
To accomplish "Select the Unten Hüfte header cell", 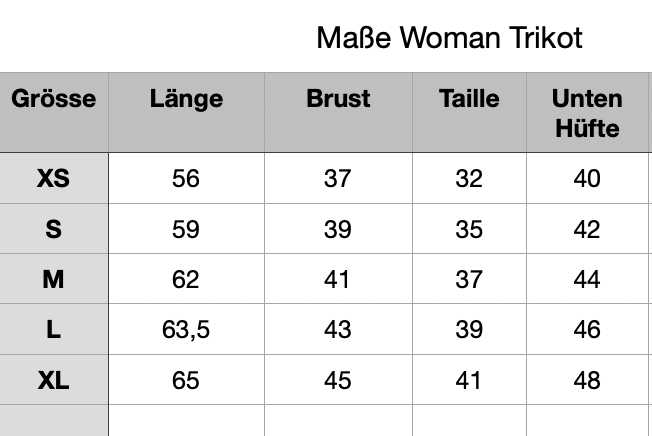I will (587, 113).
